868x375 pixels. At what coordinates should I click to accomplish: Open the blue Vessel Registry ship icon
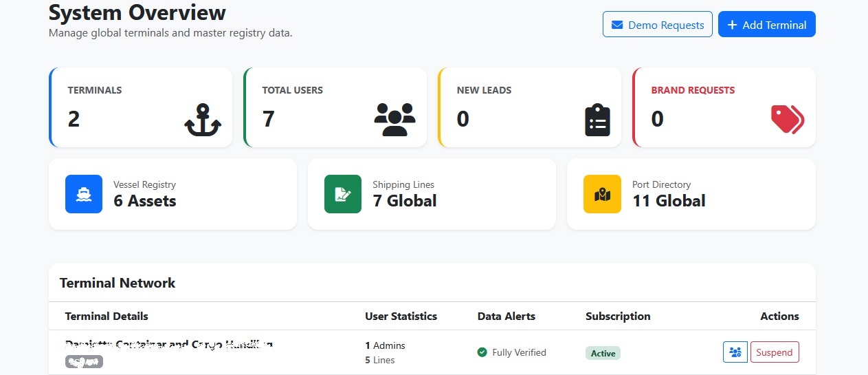click(84, 194)
